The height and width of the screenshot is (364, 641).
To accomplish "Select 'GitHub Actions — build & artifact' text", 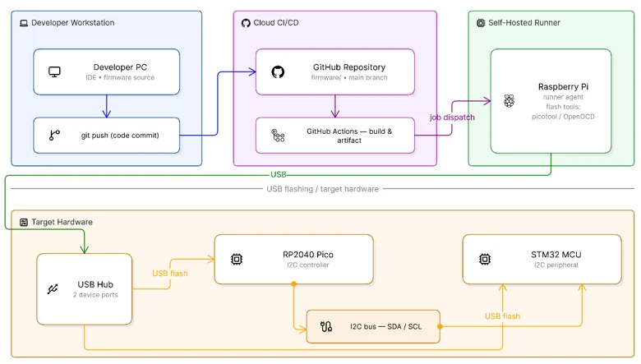I will point(349,136).
